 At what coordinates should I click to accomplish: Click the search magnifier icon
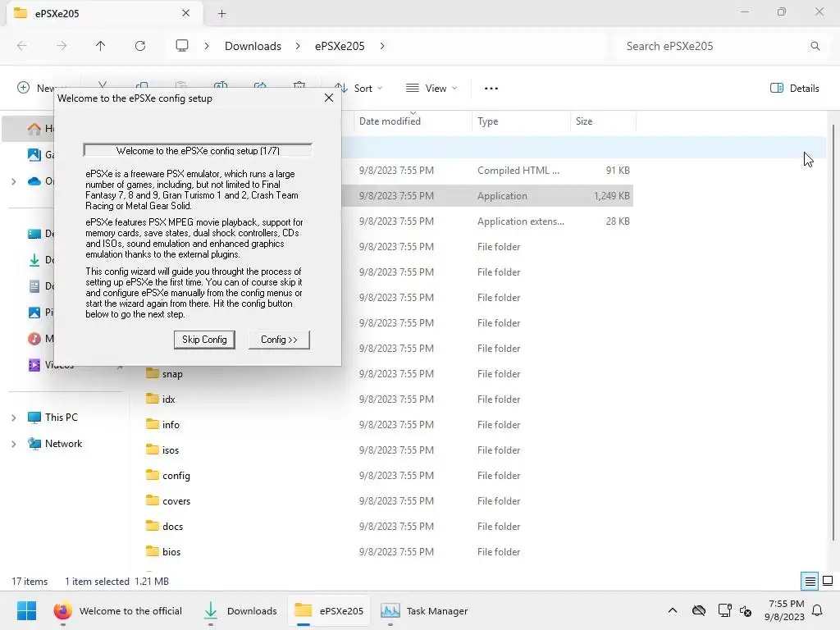click(815, 46)
